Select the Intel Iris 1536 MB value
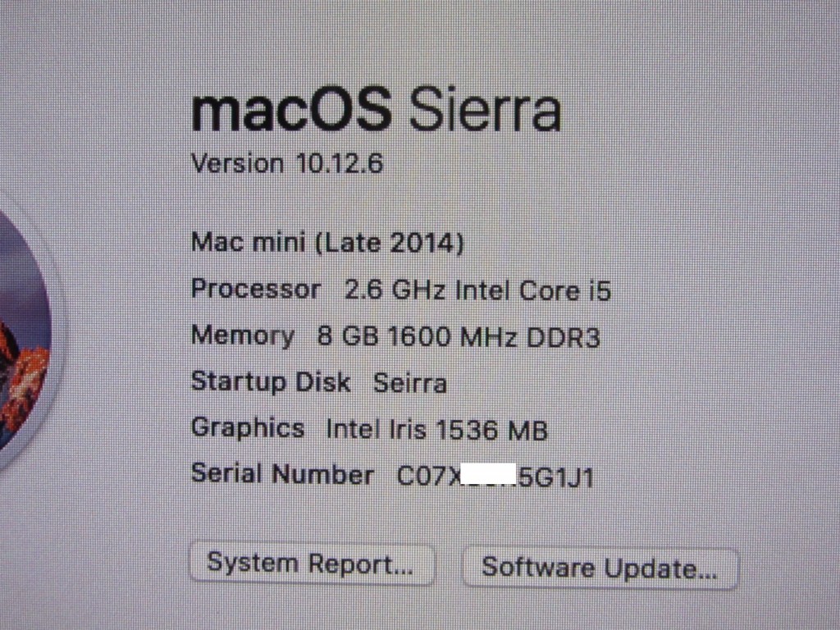This screenshot has height=630, width=840. (x=437, y=430)
